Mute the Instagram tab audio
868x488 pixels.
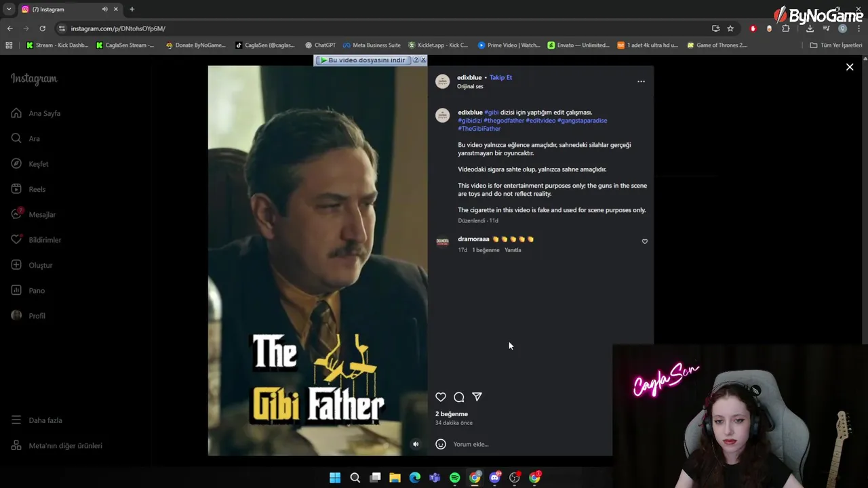click(104, 9)
